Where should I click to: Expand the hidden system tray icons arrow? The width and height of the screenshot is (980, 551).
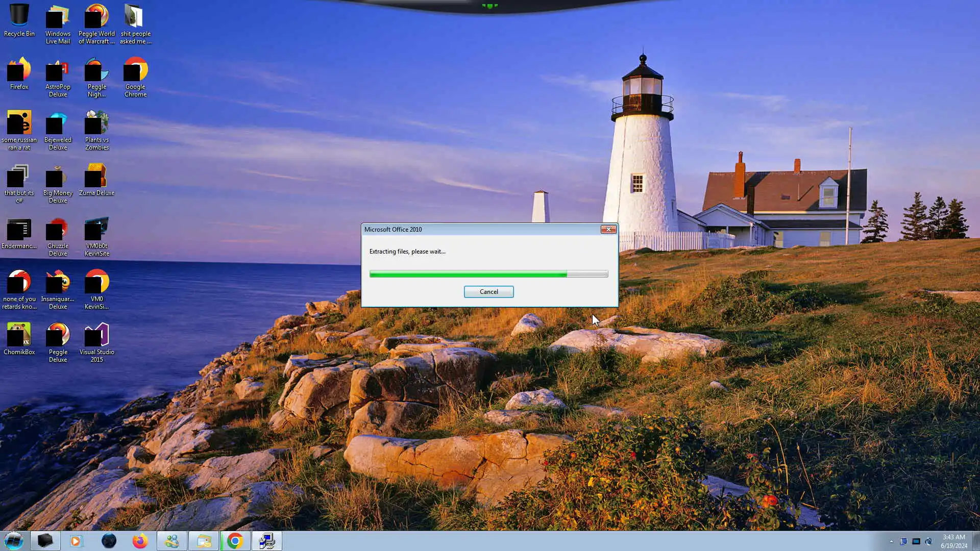(891, 541)
